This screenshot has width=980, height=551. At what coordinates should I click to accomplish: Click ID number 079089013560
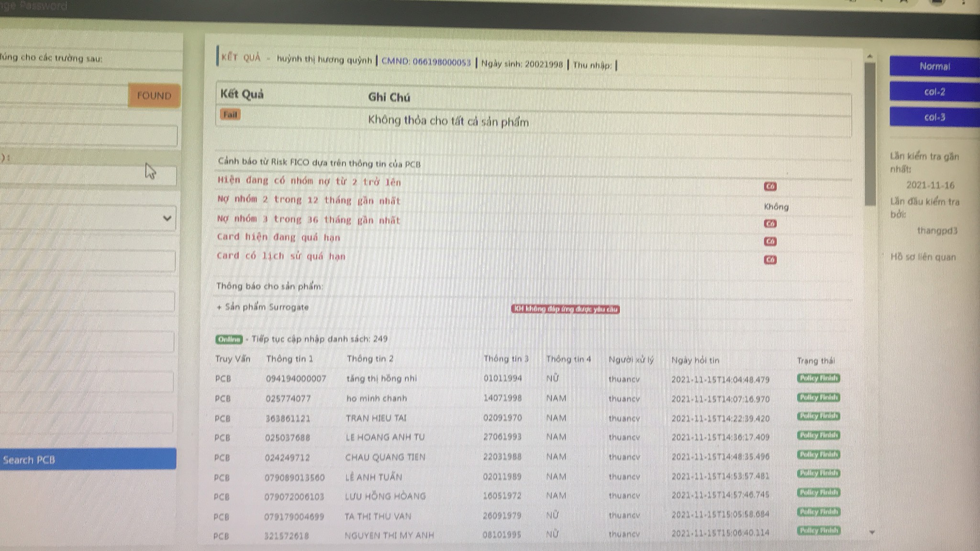coord(295,477)
